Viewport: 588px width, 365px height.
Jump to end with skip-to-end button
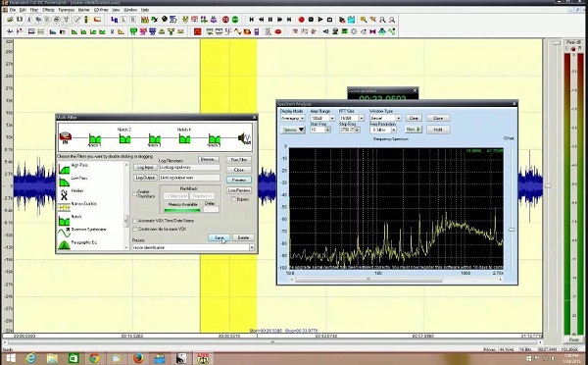tap(289, 20)
